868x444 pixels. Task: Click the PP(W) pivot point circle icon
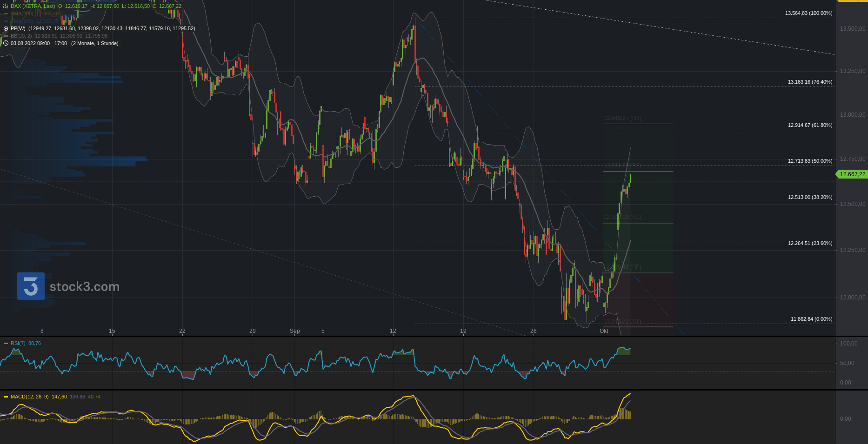click(x=6, y=28)
